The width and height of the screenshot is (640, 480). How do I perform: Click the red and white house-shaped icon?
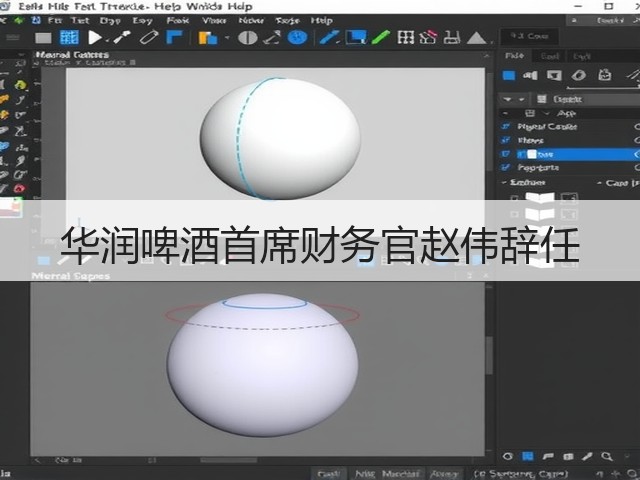pyautogui.click(x=428, y=38)
